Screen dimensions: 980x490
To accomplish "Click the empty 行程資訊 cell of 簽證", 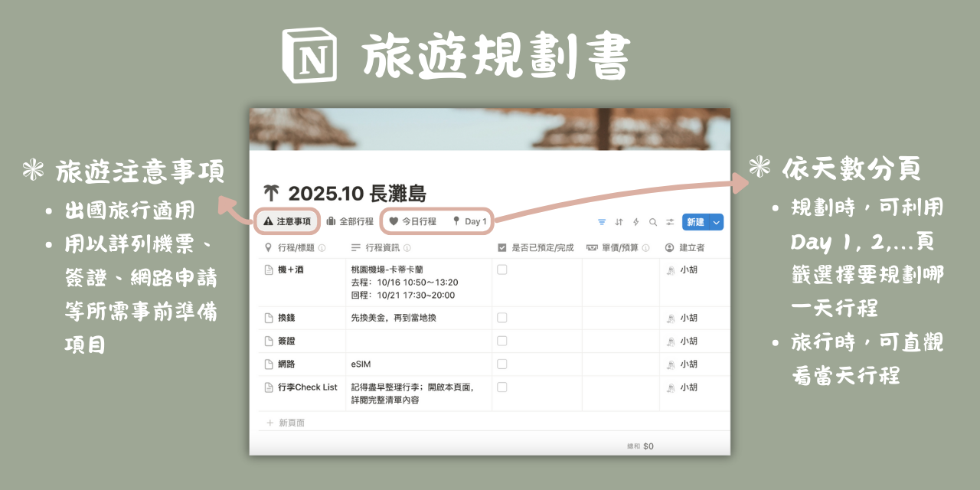I will (x=419, y=341).
